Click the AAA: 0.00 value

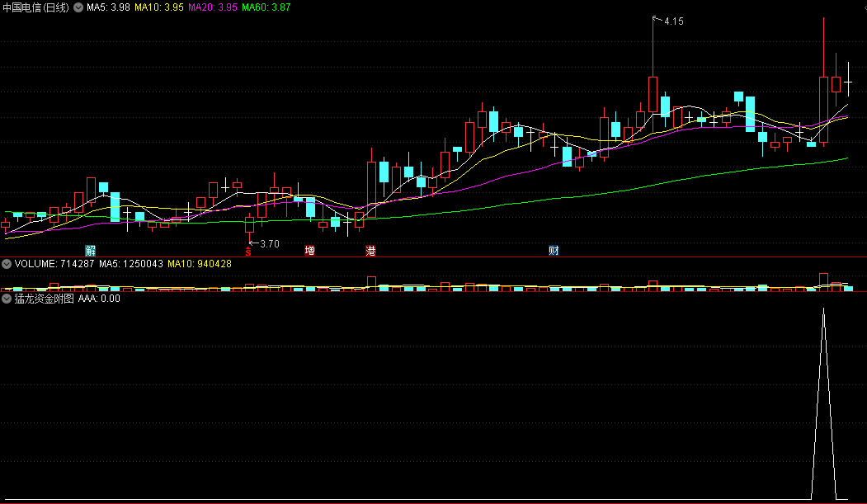click(x=99, y=299)
